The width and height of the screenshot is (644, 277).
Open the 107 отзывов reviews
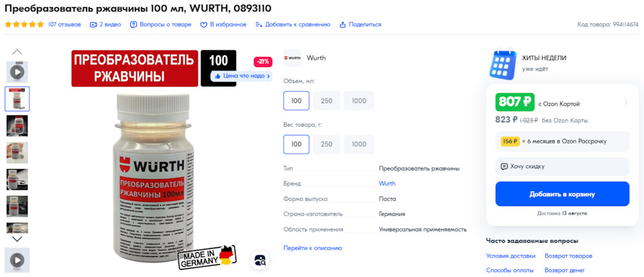[64, 25]
